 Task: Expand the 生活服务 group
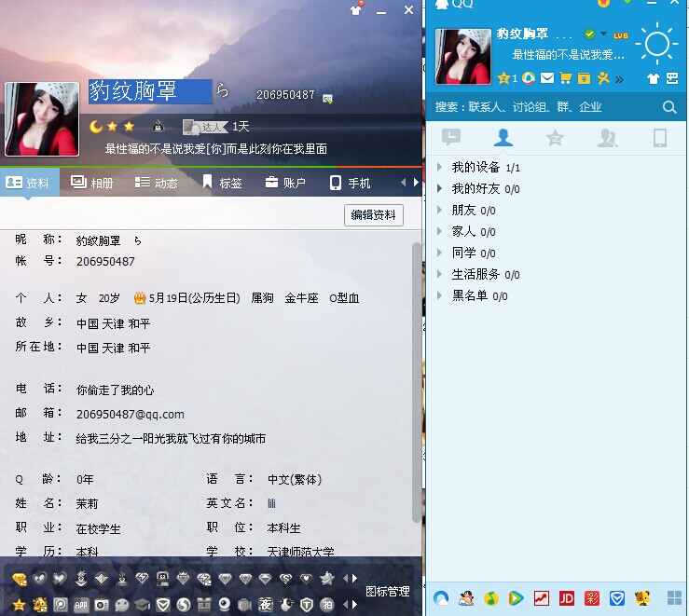click(440, 274)
